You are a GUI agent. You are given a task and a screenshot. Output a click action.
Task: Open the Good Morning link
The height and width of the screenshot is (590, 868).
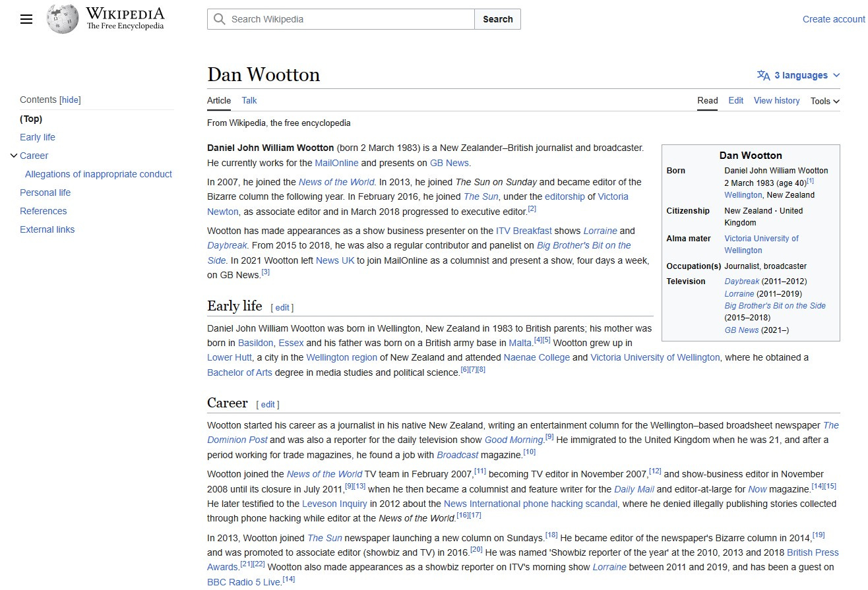[514, 440]
